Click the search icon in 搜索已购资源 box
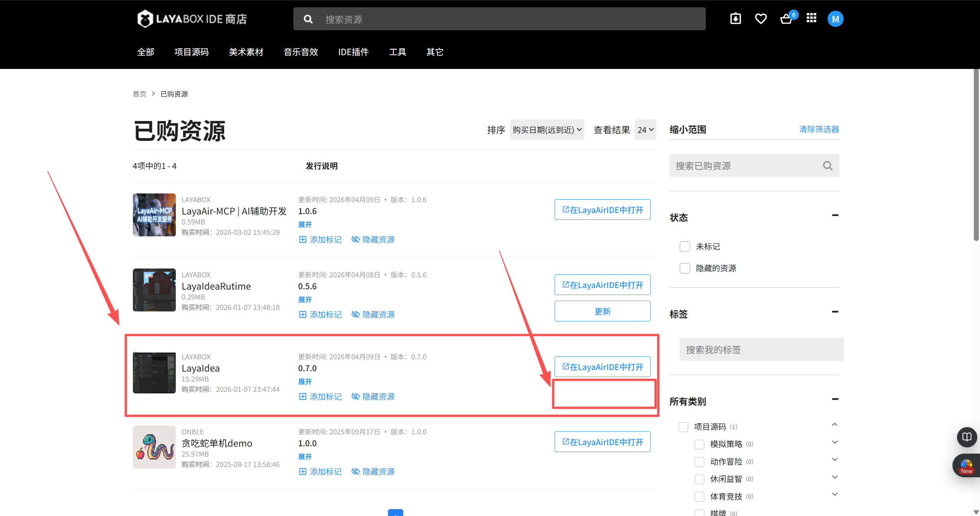The height and width of the screenshot is (516, 980). pyautogui.click(x=827, y=166)
